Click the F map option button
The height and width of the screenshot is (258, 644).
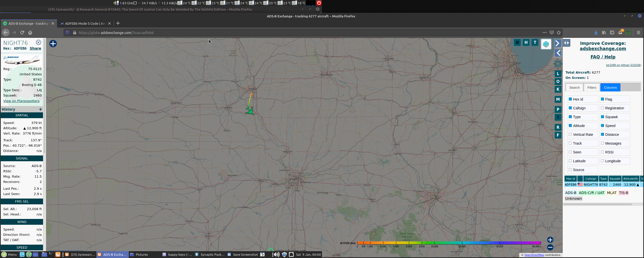558,135
